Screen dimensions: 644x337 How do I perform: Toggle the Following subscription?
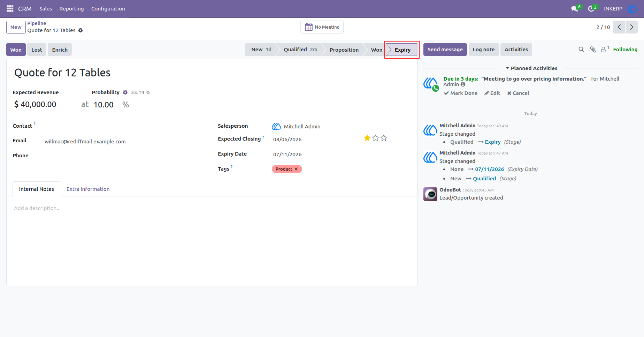[x=625, y=50]
